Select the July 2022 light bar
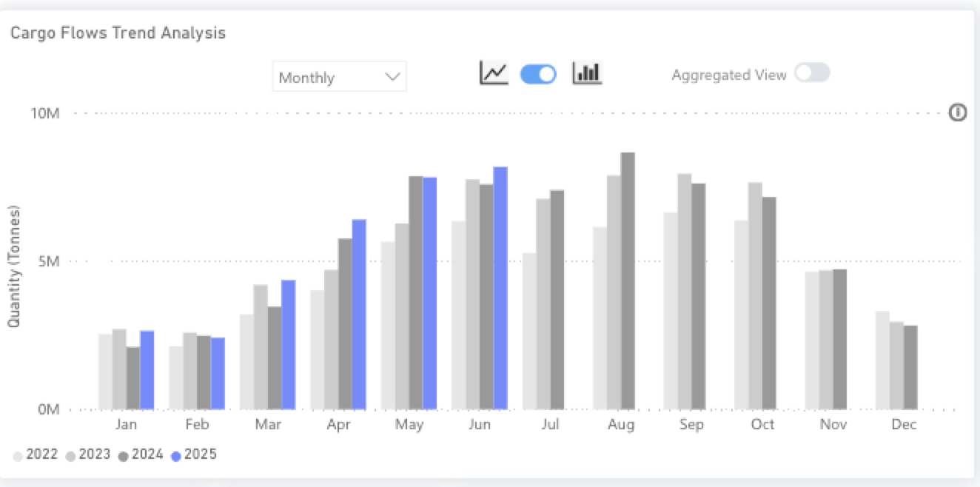980x487 pixels. (x=529, y=332)
